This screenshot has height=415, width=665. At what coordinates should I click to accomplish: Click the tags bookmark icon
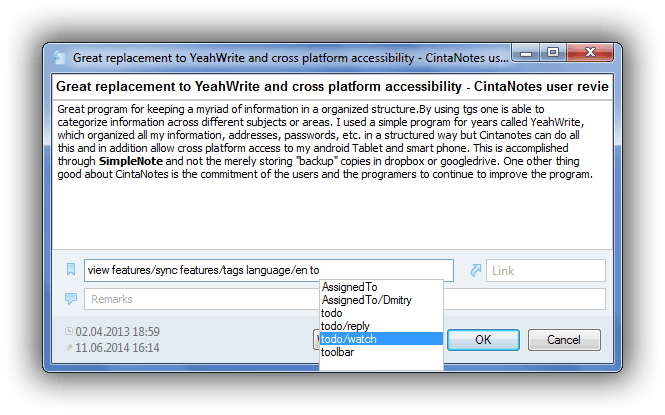tap(71, 269)
